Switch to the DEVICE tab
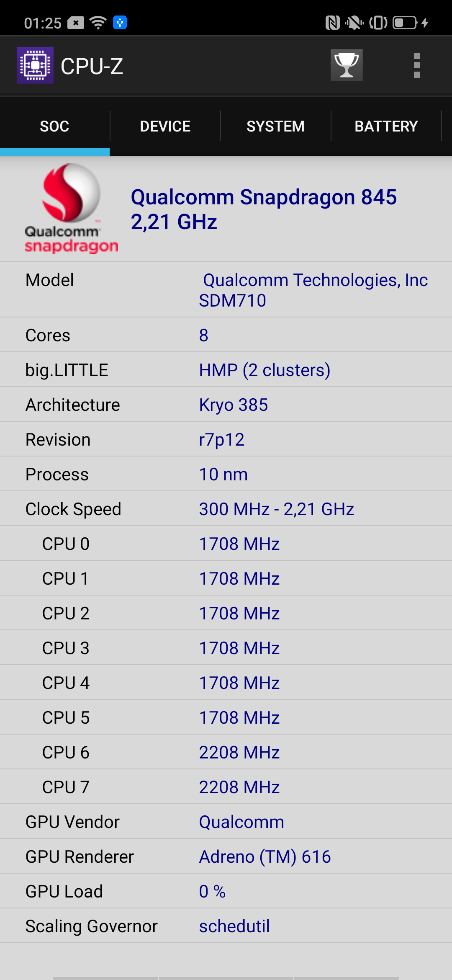Screen dimensions: 452x980 tap(165, 126)
